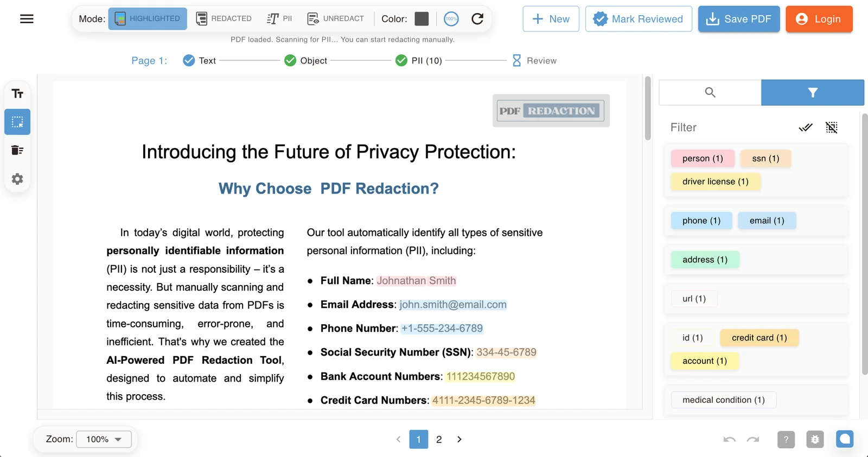
Task: Click the bug report icon
Action: point(815,439)
